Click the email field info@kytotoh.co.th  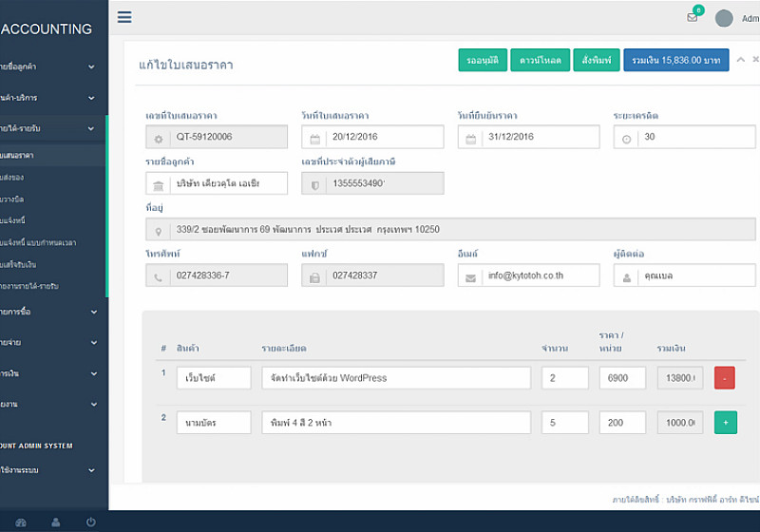point(539,275)
